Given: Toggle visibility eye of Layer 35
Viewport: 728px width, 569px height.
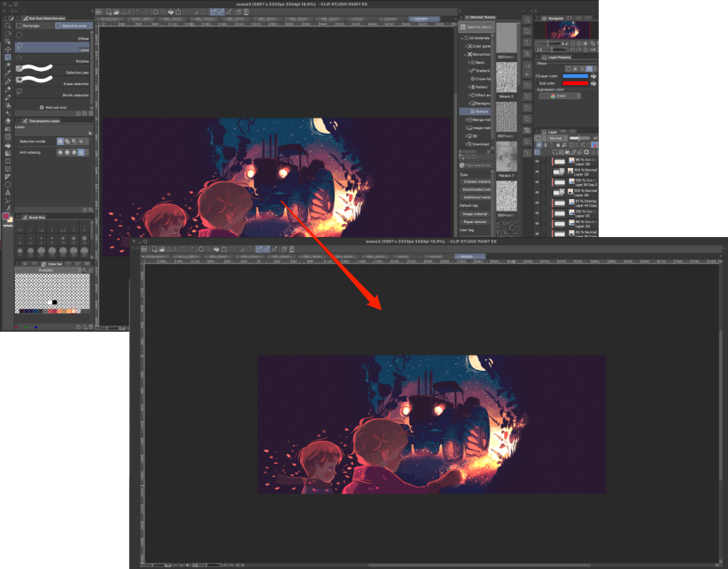Looking at the screenshot, I should [x=538, y=213].
